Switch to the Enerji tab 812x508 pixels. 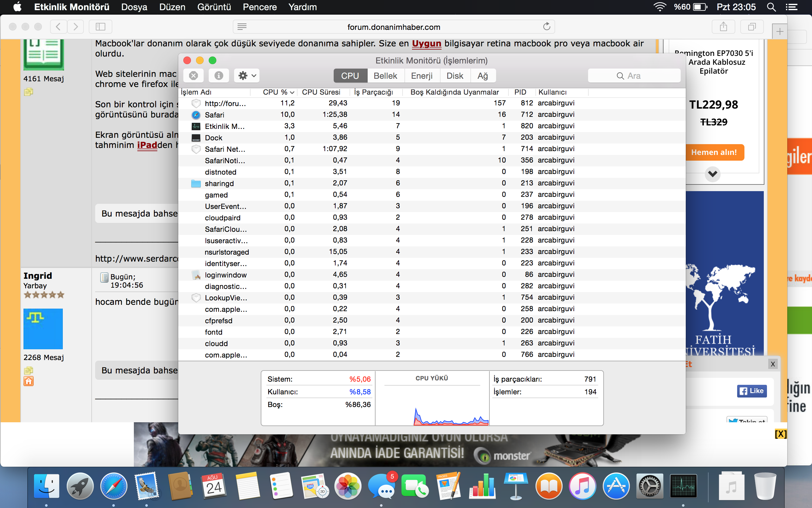click(x=422, y=76)
